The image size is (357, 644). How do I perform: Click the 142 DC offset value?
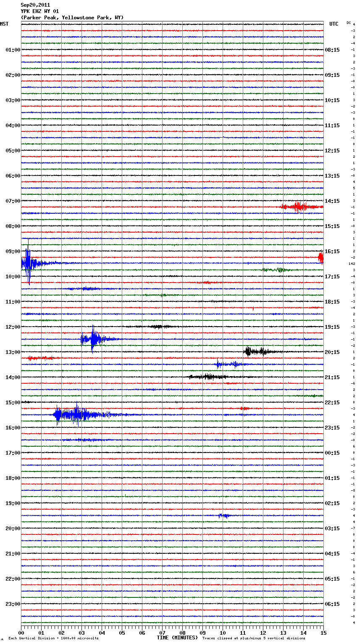click(352, 264)
